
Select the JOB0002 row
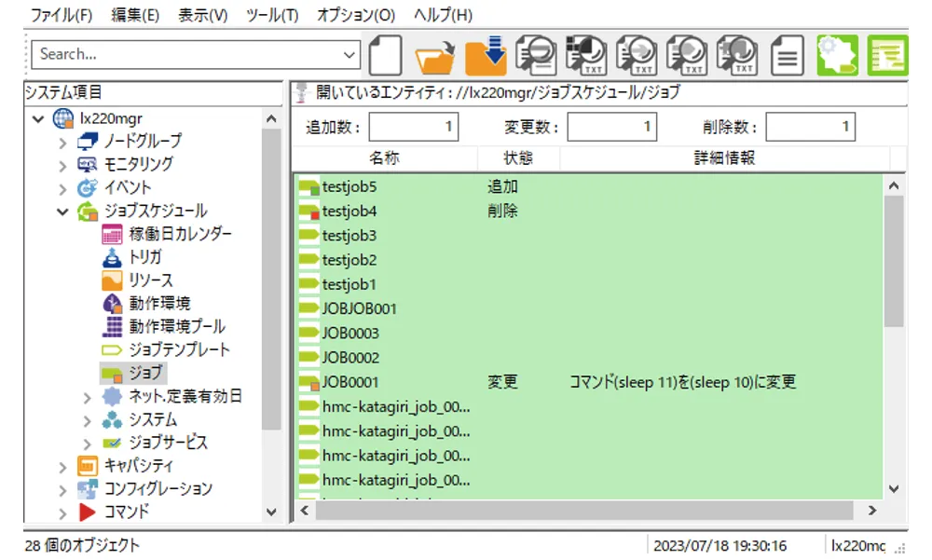pos(588,358)
